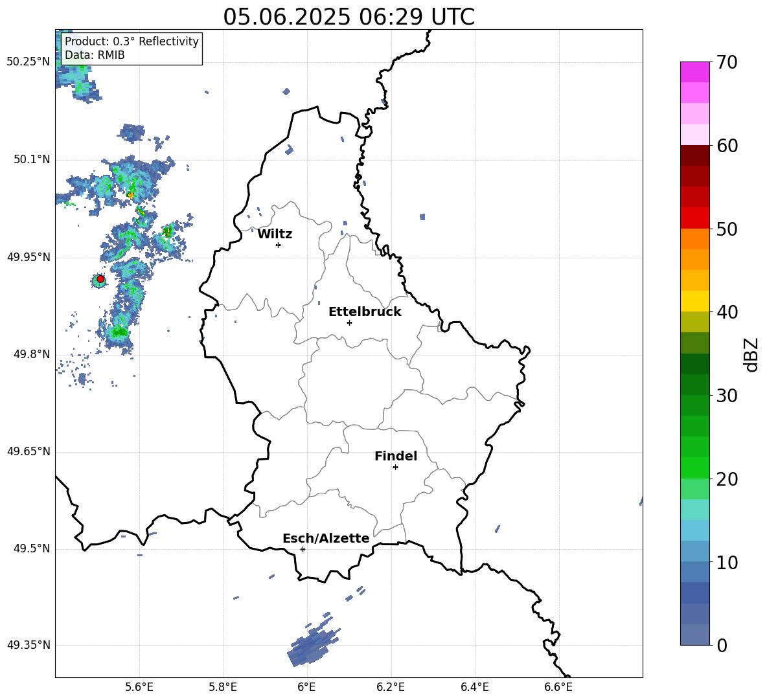Click the orange colorbar swatch below 50
This screenshot has height=700, width=767.
[x=694, y=239]
